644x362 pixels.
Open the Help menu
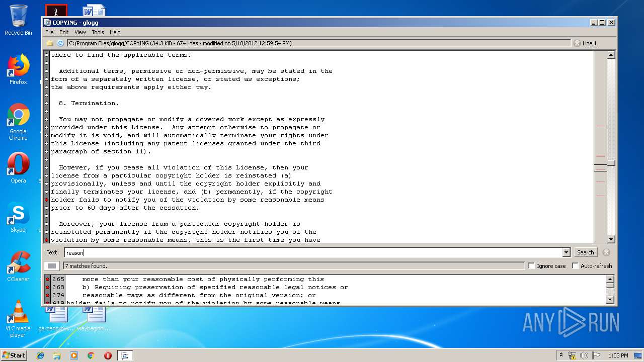click(x=115, y=32)
